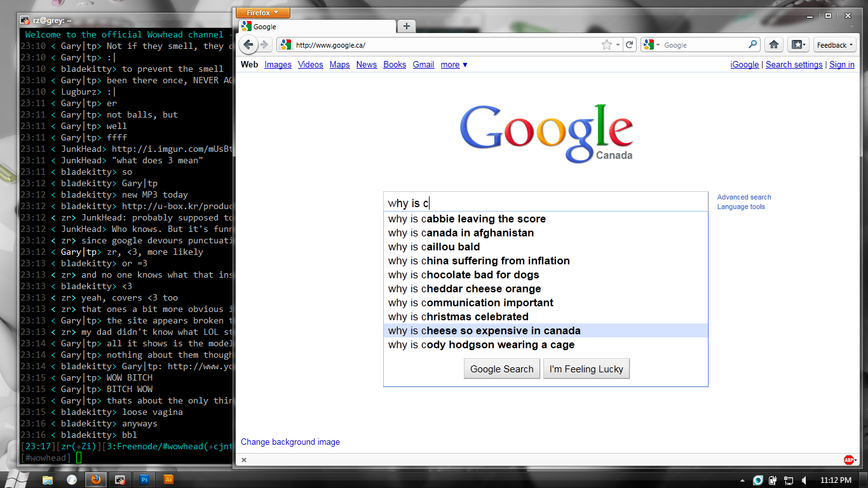Click the Firefox address bar
This screenshot has height=488, width=868.
point(447,45)
